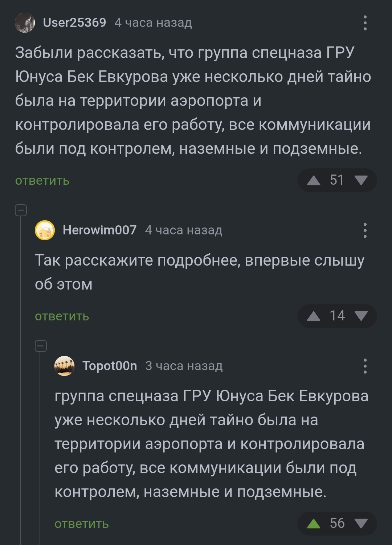This screenshot has height=545, width=392.
Task: Open options menu for User25369's comment
Action: (365, 23)
